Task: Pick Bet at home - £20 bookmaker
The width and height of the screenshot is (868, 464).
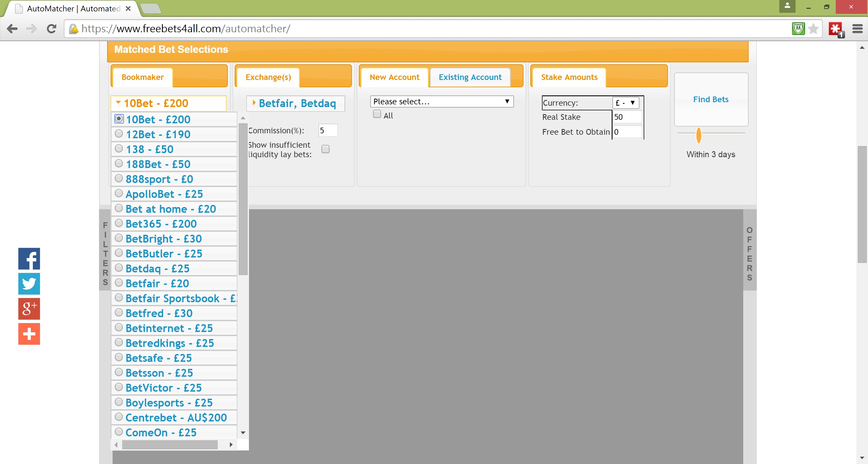Action: pyautogui.click(x=174, y=209)
